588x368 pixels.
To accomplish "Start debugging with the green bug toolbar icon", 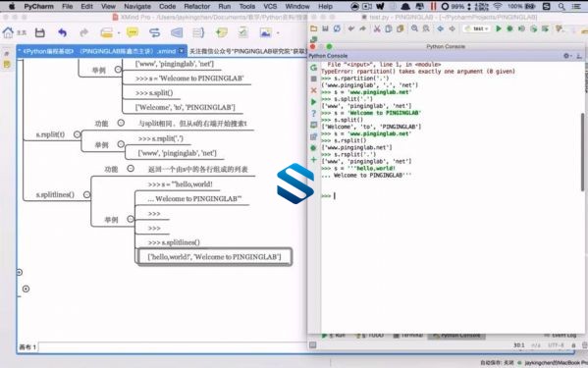I will pos(509,28).
